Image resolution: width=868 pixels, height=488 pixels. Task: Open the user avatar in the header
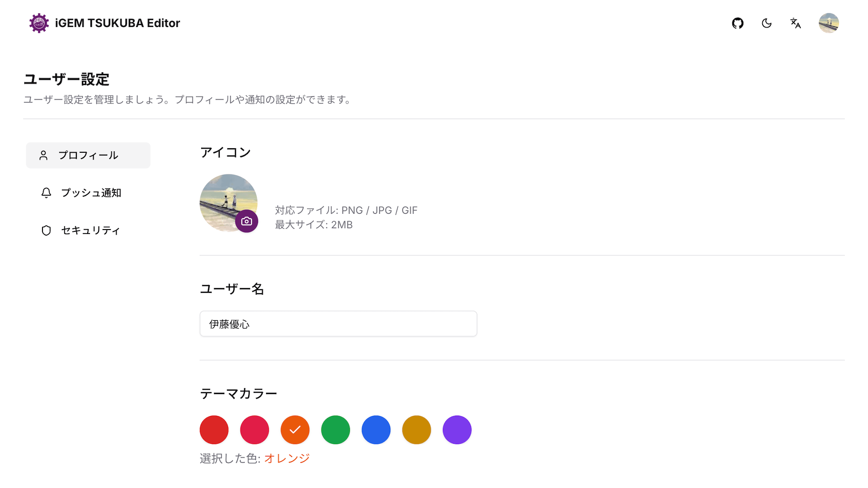click(x=829, y=23)
